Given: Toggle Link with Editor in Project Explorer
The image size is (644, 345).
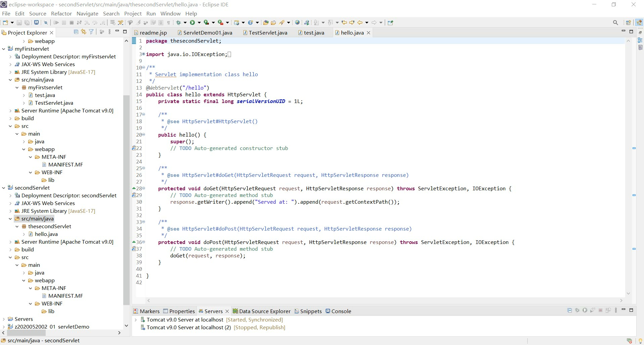Looking at the screenshot, I should 83,32.
